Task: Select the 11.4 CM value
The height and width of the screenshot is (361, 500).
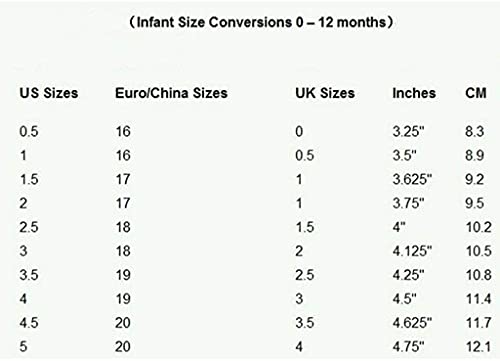Action: pos(479,299)
